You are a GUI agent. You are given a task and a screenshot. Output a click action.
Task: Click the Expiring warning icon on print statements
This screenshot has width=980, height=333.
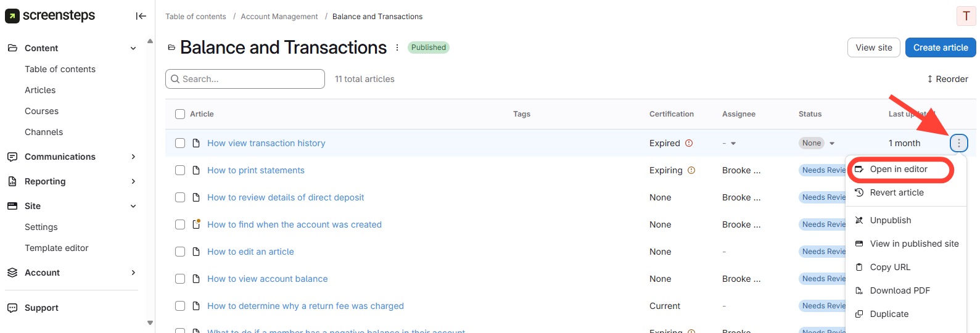[691, 170]
